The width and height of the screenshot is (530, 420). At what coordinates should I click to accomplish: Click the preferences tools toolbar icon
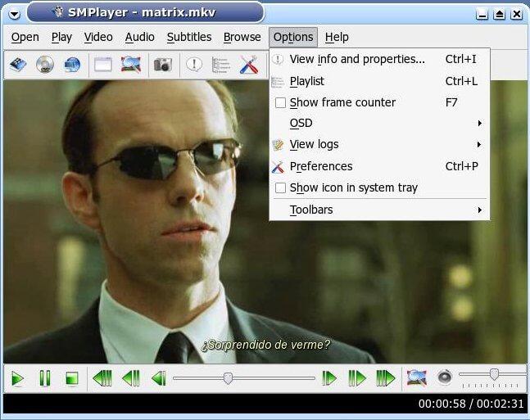point(249,65)
